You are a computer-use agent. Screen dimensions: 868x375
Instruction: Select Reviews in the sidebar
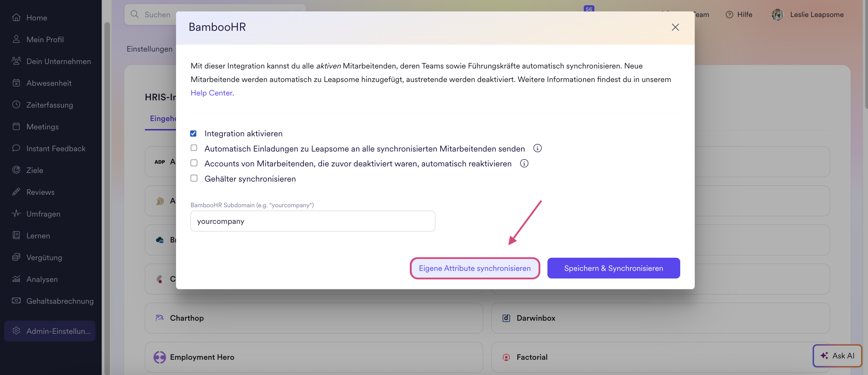tap(40, 192)
